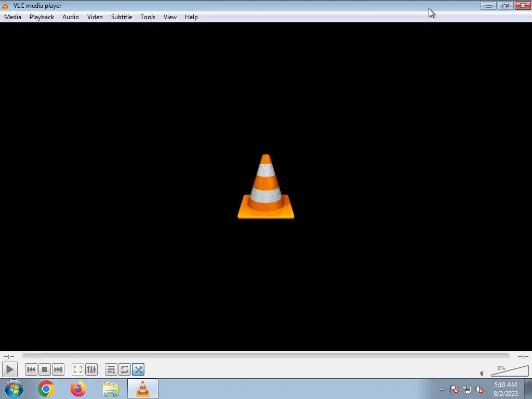The height and width of the screenshot is (399, 532).
Task: Show hidden system tray icons
Action: click(442, 389)
